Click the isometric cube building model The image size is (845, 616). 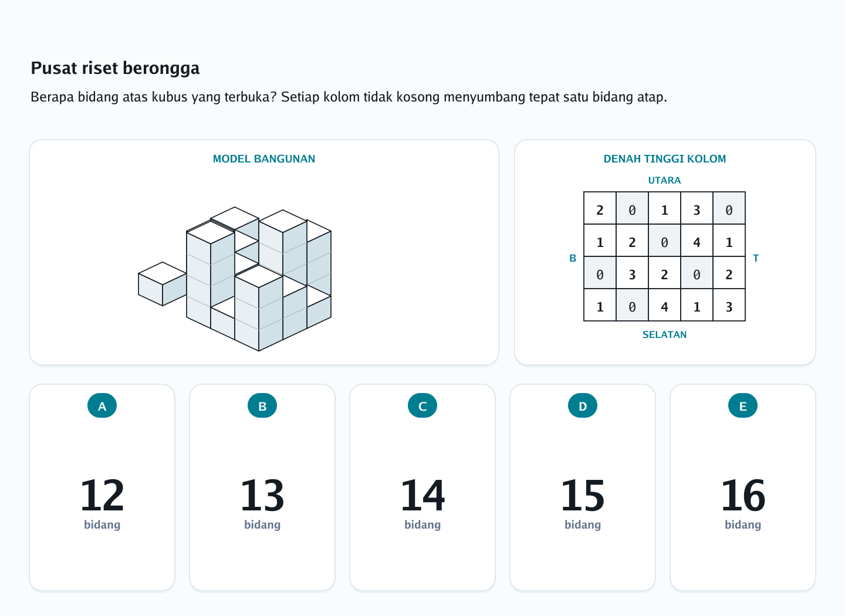coord(235,279)
